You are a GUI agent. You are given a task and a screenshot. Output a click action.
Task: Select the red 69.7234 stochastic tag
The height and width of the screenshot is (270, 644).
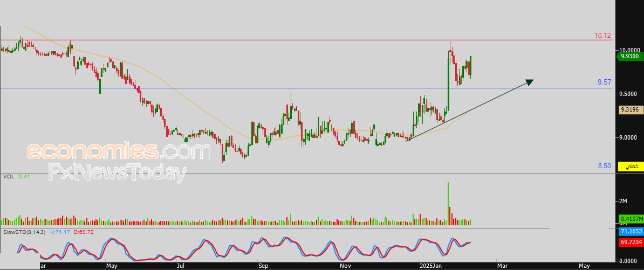(x=631, y=243)
